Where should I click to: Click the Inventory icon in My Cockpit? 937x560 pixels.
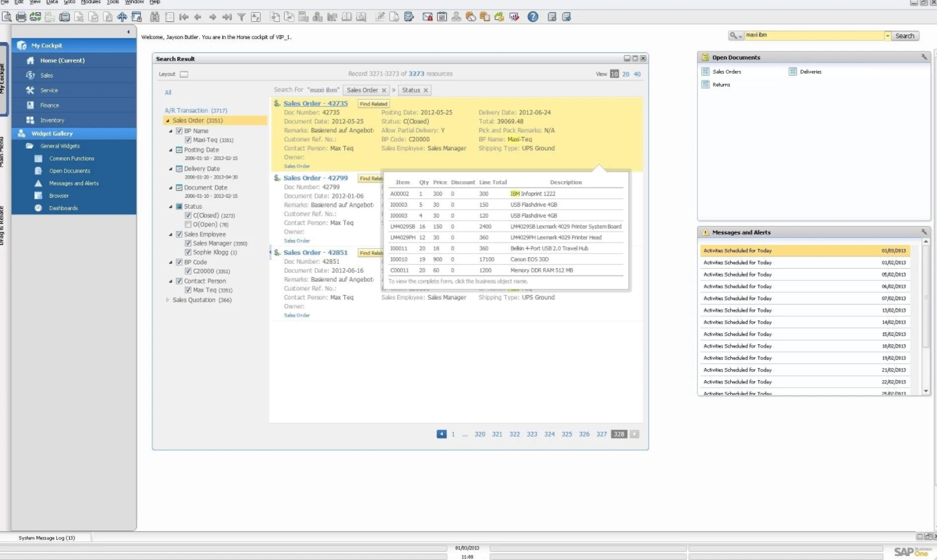click(x=30, y=120)
